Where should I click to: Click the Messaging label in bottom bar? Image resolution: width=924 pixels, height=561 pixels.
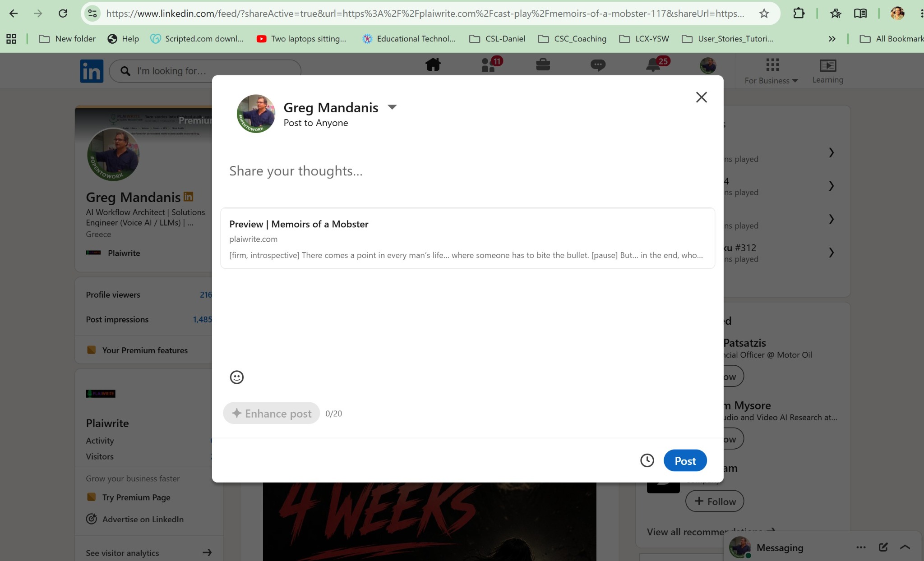click(x=780, y=547)
